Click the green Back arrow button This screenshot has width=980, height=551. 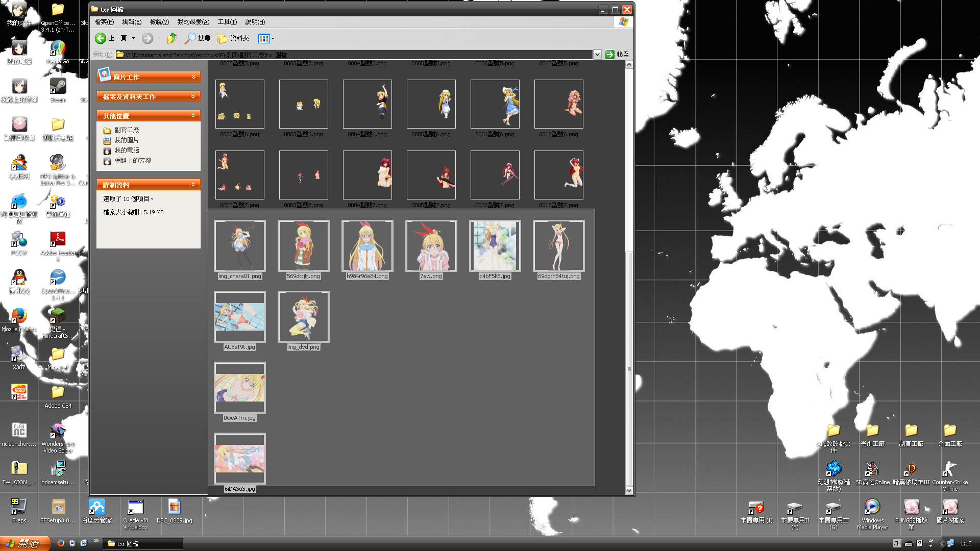click(101, 38)
